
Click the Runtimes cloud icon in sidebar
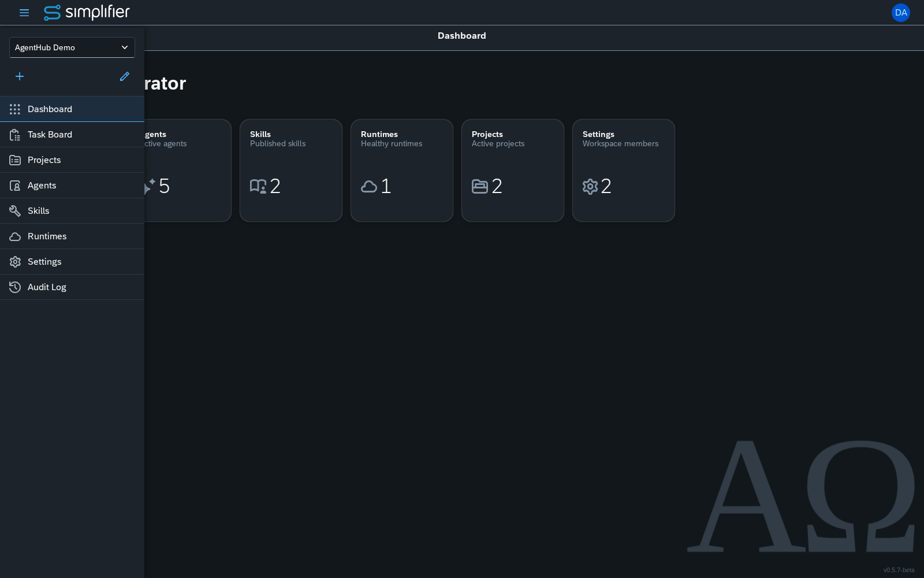[x=15, y=236]
